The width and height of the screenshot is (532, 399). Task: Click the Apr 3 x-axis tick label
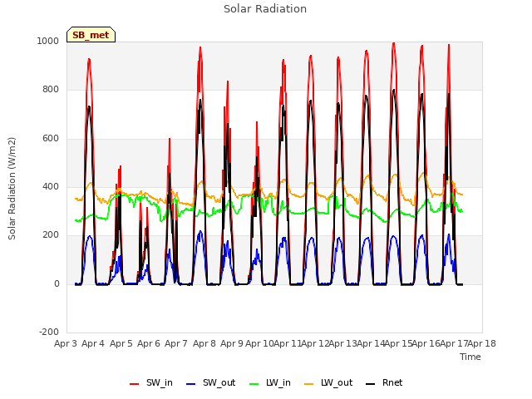point(66,343)
